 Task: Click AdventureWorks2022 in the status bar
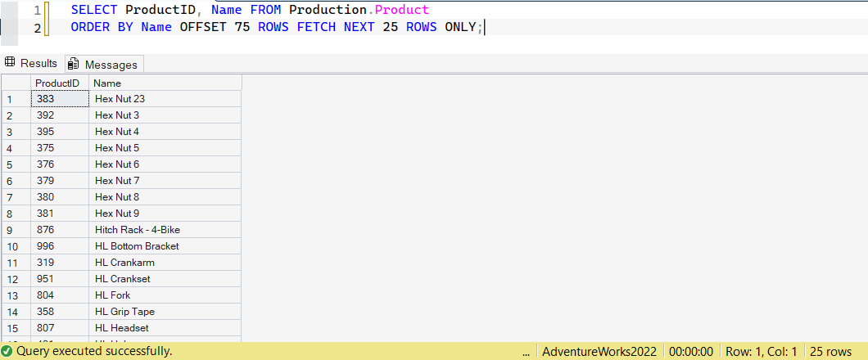point(599,351)
